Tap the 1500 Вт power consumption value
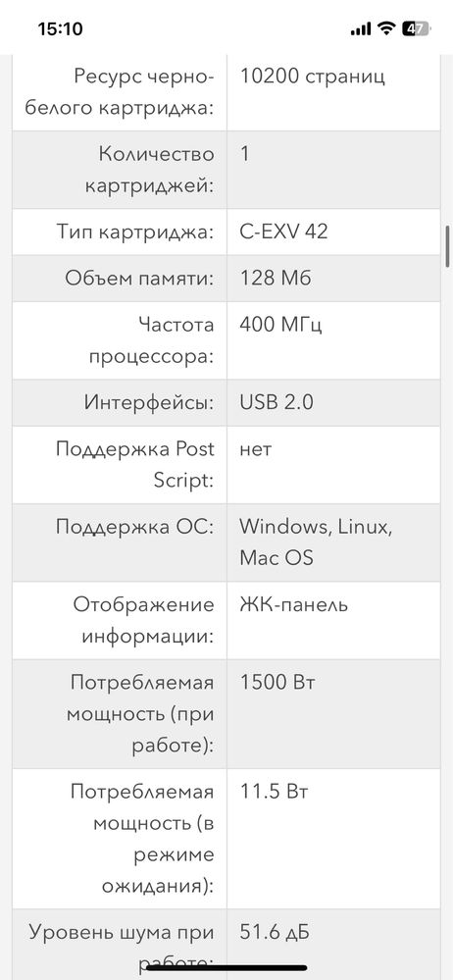 (x=277, y=682)
